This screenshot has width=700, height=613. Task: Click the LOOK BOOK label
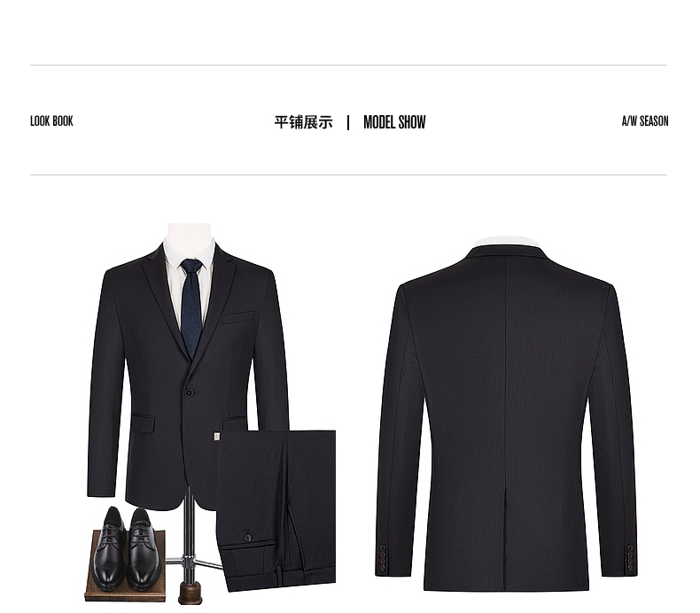coord(51,121)
